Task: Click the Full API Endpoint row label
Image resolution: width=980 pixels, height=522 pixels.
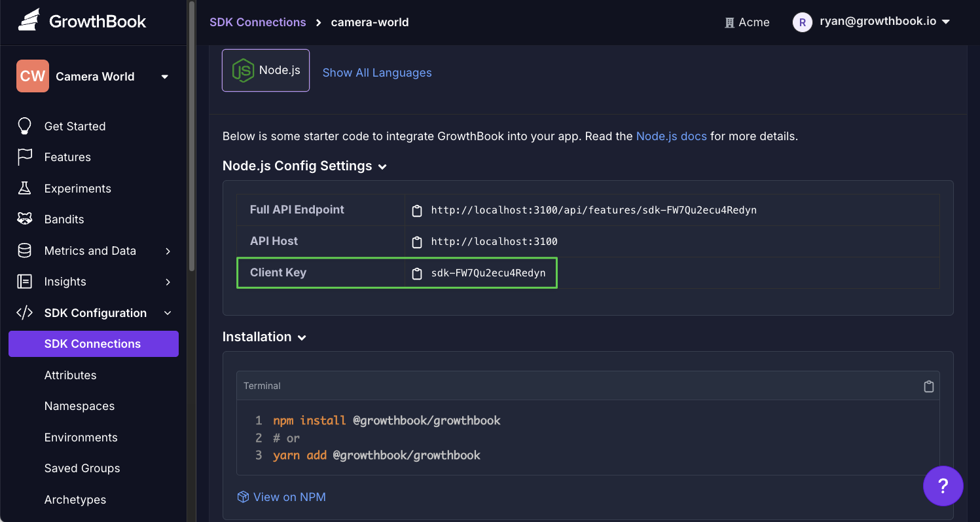Action: tap(297, 210)
